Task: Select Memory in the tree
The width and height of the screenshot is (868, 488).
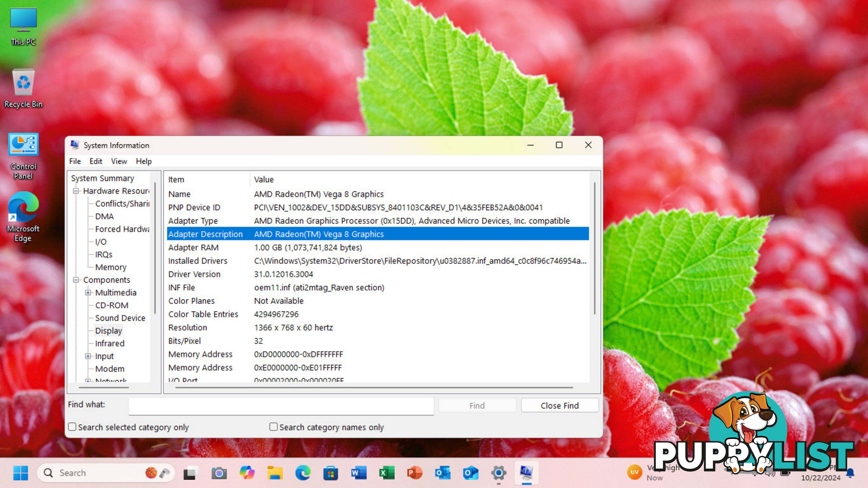Action: click(111, 267)
